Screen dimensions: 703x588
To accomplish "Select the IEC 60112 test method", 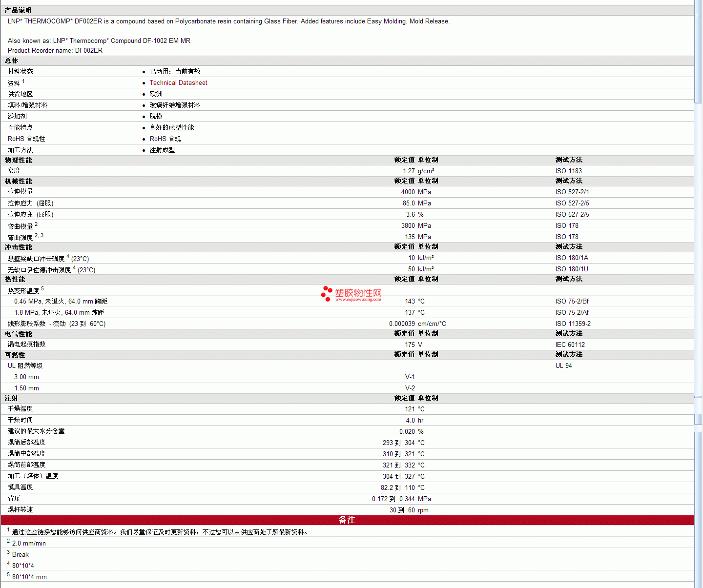I will [x=570, y=345].
